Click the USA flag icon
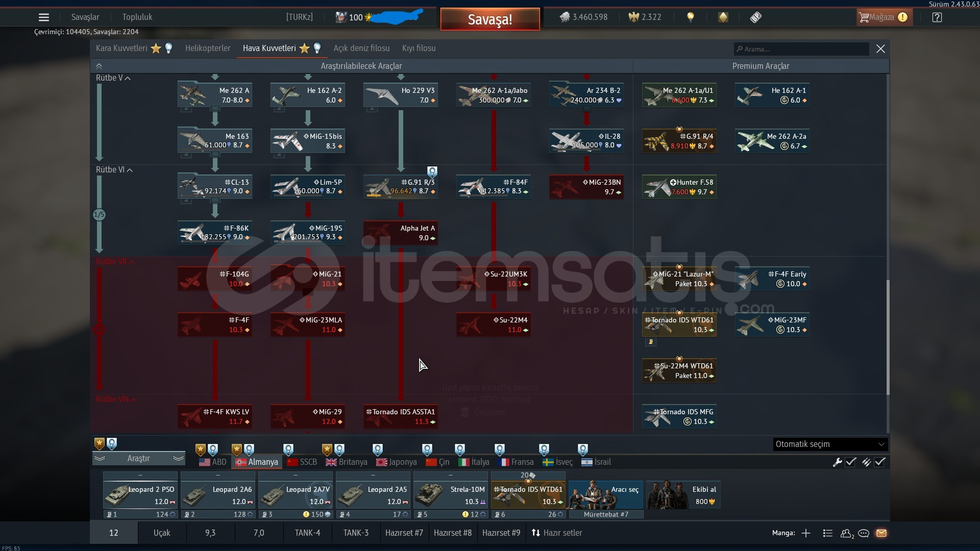This screenshot has height=551, width=980. (x=205, y=462)
